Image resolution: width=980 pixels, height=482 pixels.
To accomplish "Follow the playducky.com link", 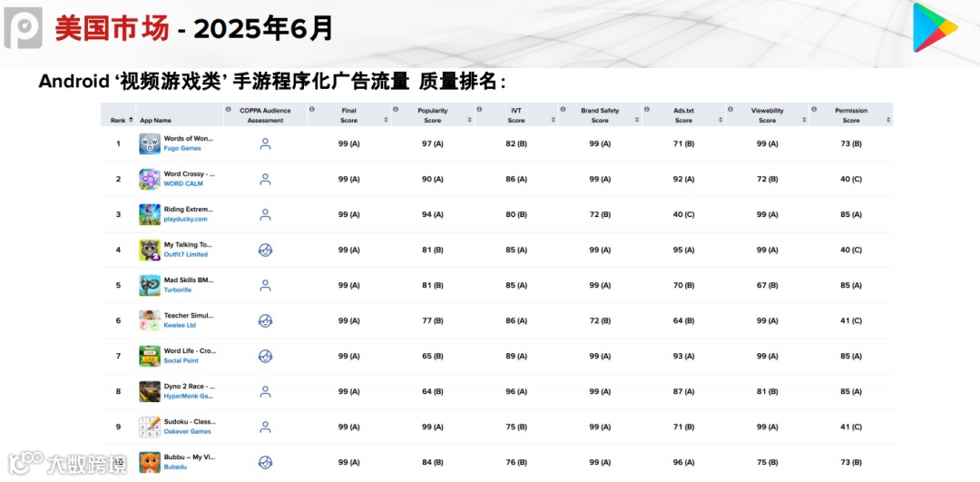I will pyautogui.click(x=186, y=220).
